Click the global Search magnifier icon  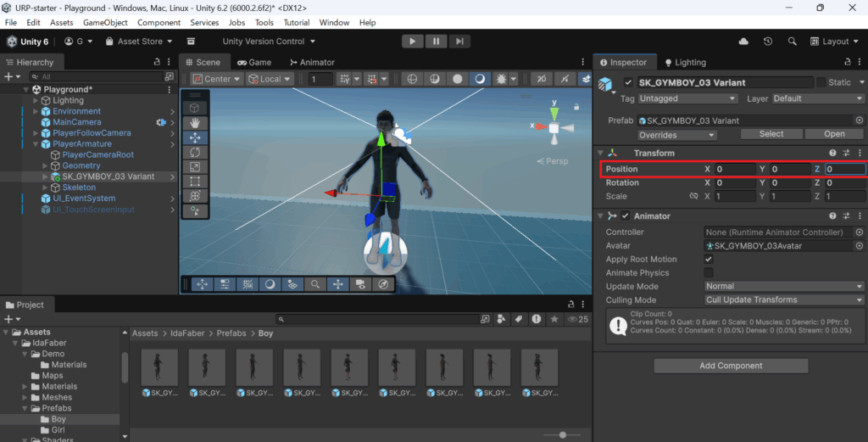(792, 41)
